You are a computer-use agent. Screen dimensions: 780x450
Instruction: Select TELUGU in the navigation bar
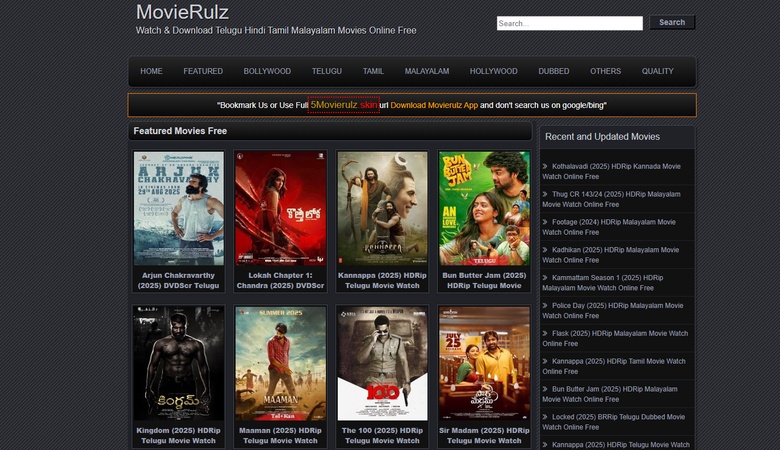point(326,72)
